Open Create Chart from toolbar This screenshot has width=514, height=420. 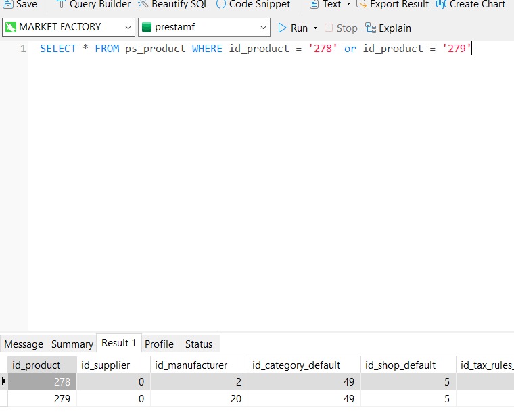coord(442,4)
